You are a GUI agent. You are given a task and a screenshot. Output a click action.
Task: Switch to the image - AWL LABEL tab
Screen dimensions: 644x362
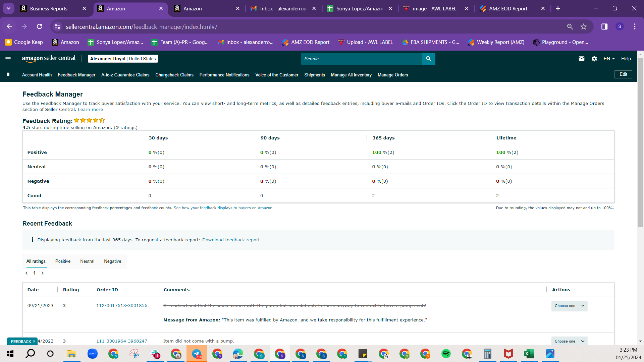pos(434,9)
